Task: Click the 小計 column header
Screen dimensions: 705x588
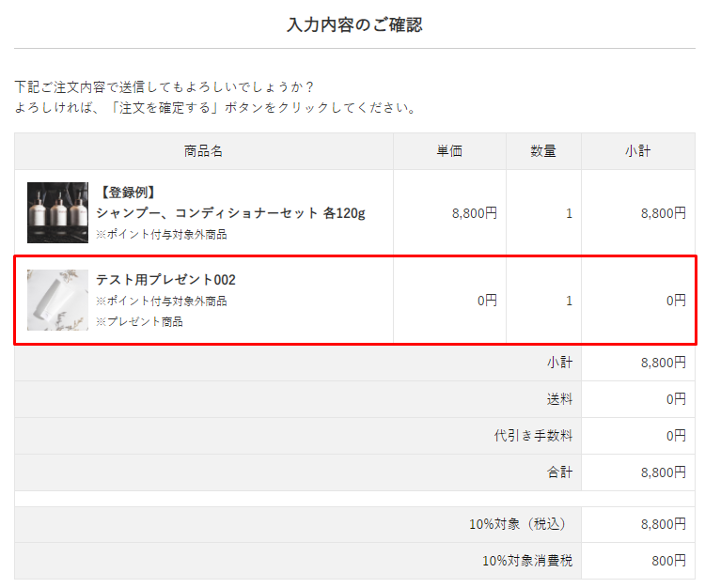Action: (638, 151)
